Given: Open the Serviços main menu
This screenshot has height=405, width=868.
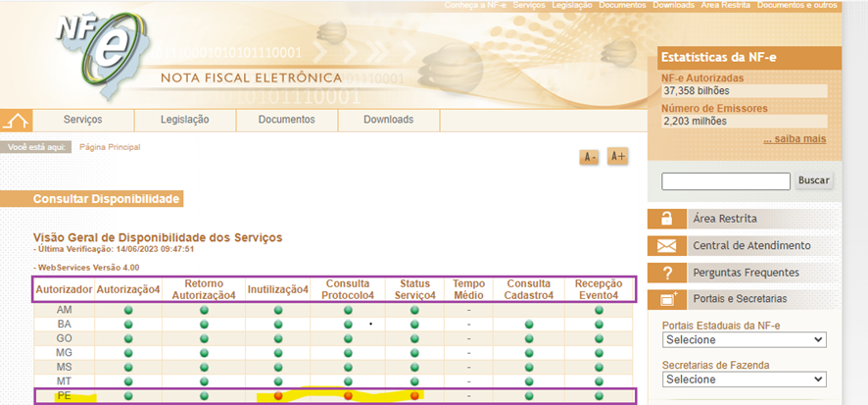Looking at the screenshot, I should 83,120.
